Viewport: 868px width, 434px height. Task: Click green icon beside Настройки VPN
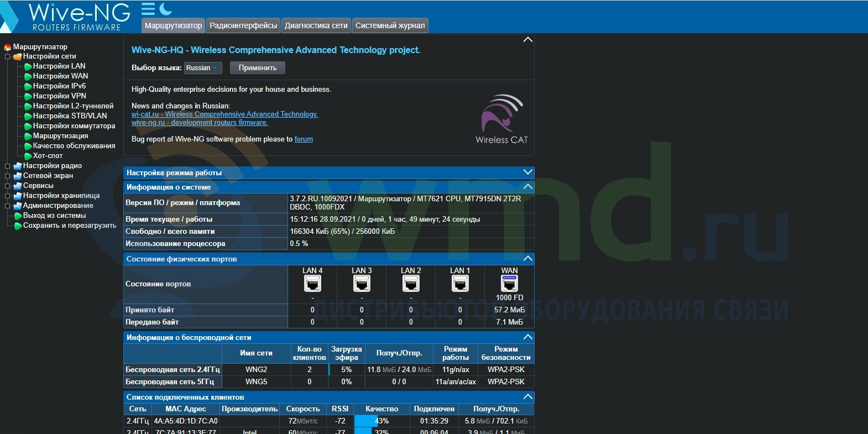coord(28,96)
